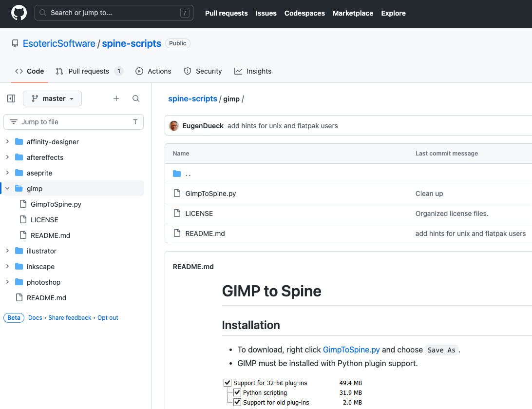Click the code brackets icon on Code tab

point(19,71)
